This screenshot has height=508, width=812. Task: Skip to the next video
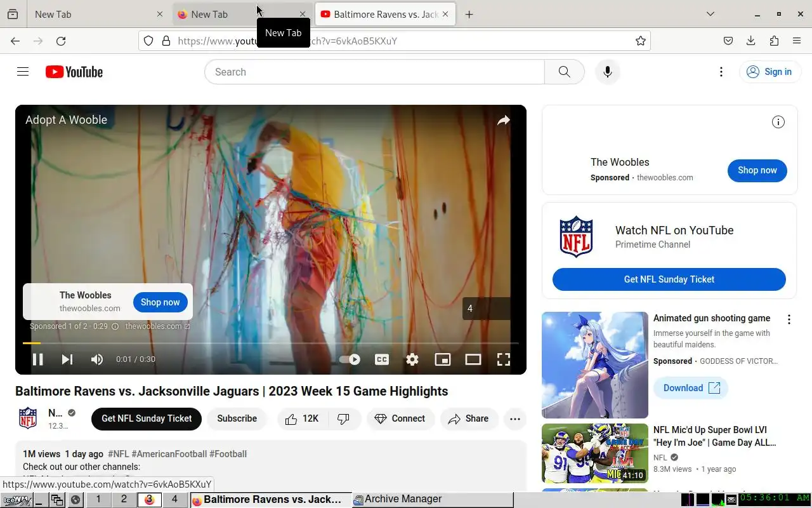pyautogui.click(x=67, y=359)
